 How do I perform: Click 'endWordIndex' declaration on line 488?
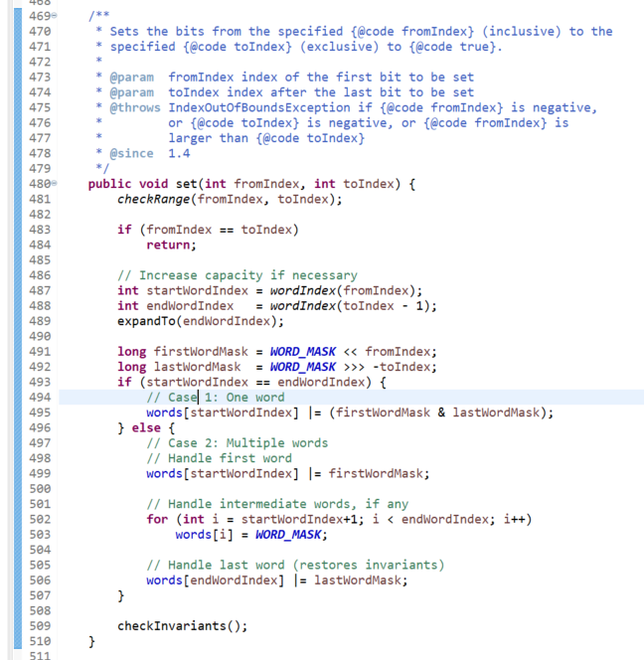[190, 305]
